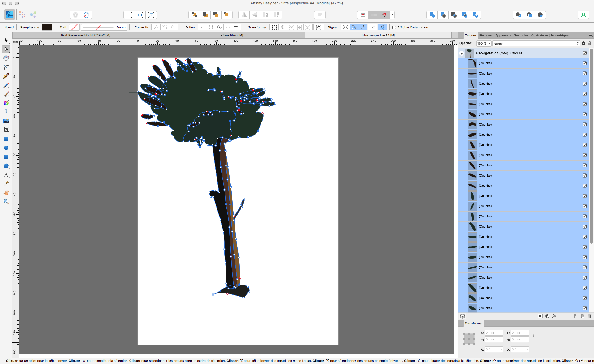Activate the Hand view tool
This screenshot has width=594, height=364.
pos(6,193)
